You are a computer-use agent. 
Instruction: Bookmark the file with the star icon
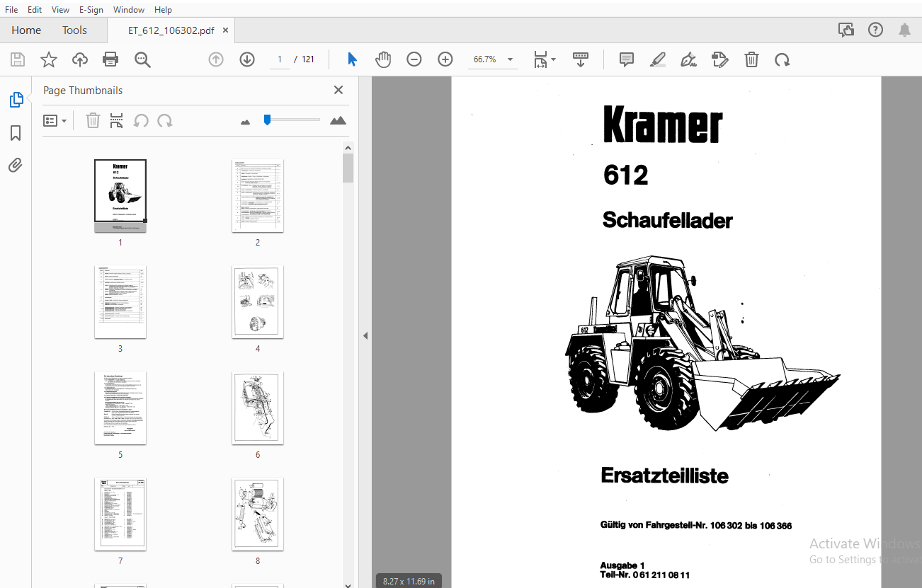tap(48, 59)
